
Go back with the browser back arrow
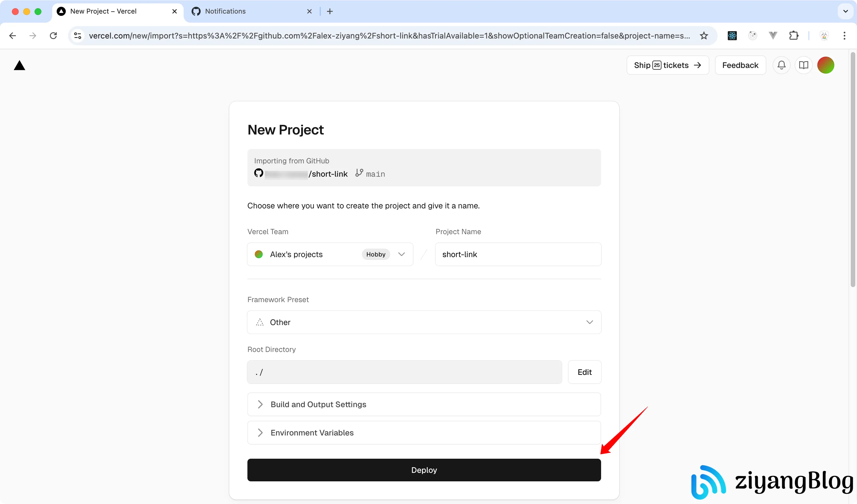(x=12, y=36)
